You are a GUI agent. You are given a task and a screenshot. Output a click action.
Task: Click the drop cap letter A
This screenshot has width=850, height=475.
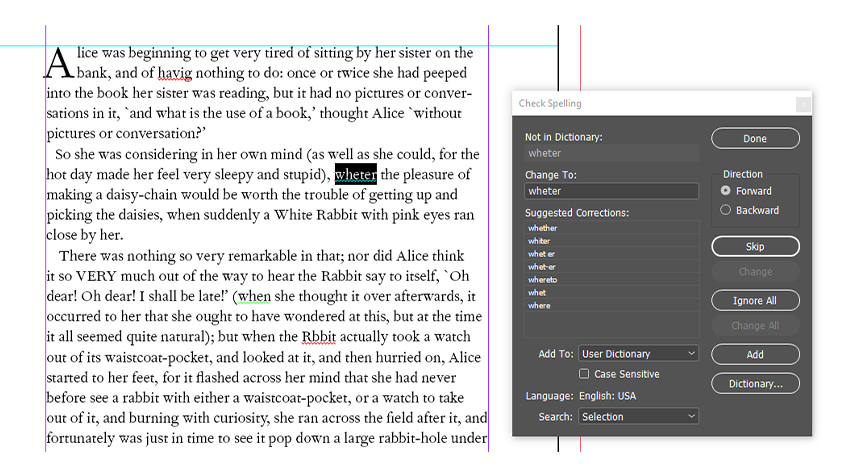pos(59,64)
